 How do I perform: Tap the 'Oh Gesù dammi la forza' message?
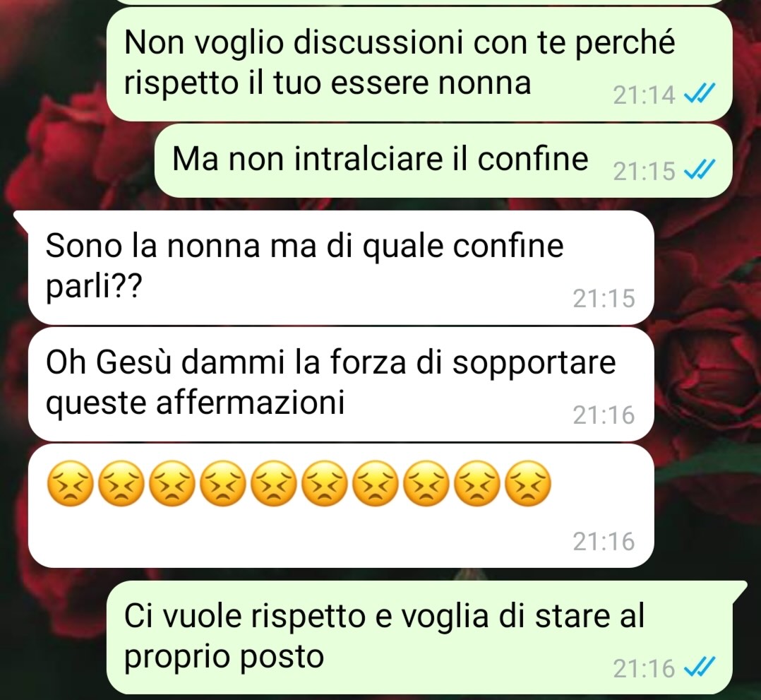coord(341,384)
